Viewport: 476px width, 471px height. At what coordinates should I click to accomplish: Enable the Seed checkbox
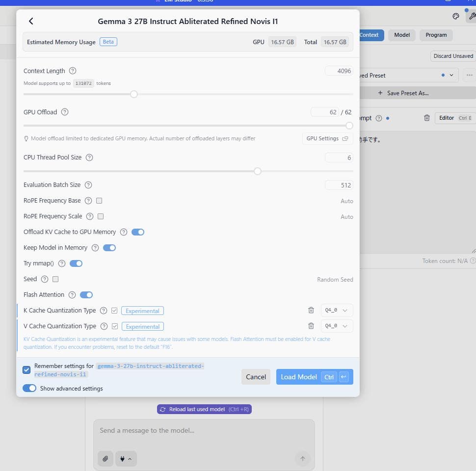coord(55,279)
